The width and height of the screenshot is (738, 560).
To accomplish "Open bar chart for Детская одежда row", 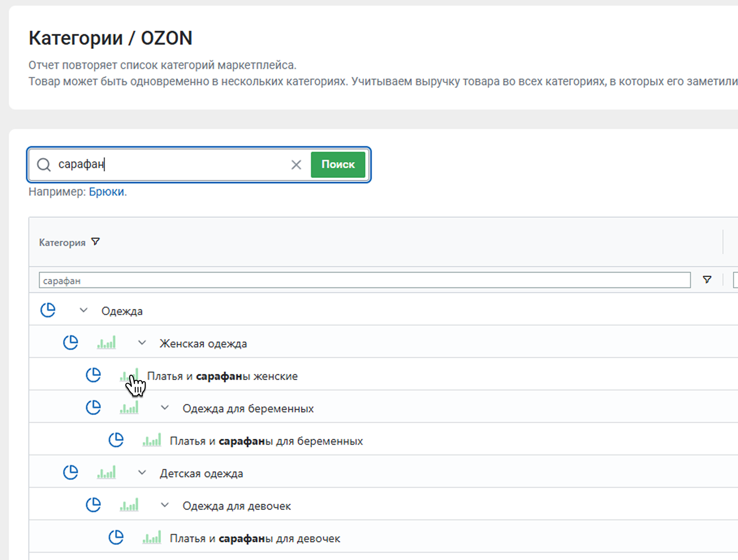I will point(106,473).
